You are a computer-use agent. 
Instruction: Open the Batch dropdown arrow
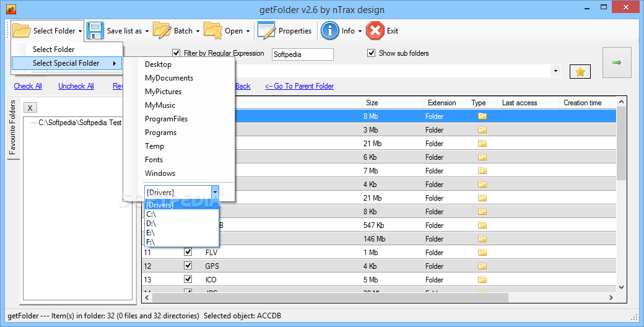[x=198, y=31]
